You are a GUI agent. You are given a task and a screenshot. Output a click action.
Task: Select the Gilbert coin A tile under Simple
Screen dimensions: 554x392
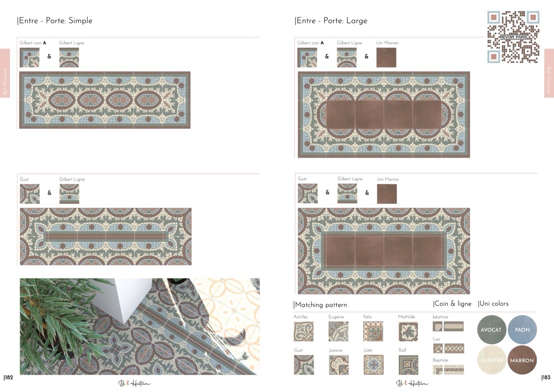coord(29,58)
